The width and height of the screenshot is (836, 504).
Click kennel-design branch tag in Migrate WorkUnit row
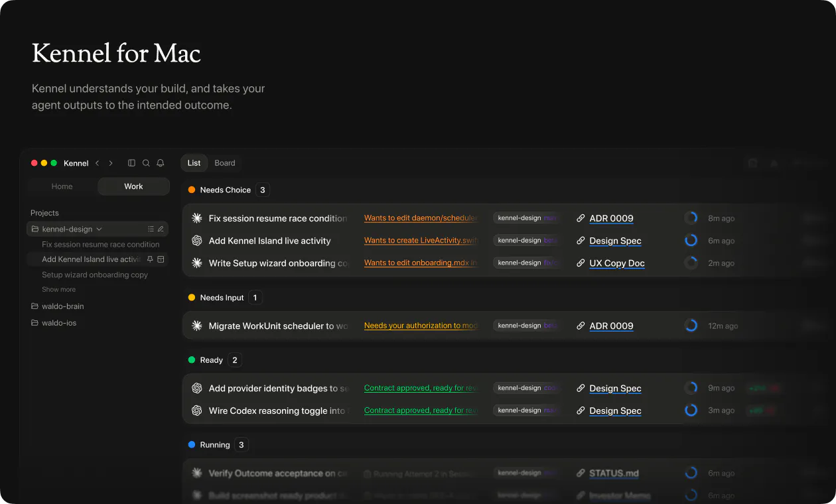tap(527, 326)
